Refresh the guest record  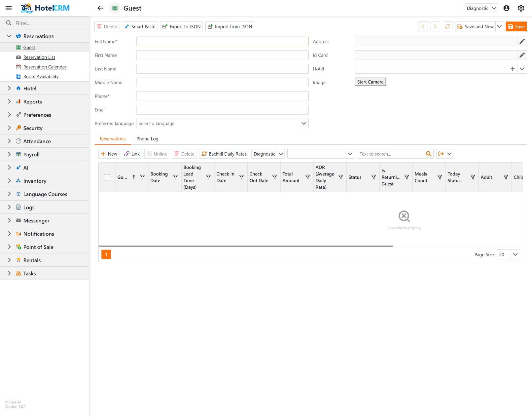447,26
